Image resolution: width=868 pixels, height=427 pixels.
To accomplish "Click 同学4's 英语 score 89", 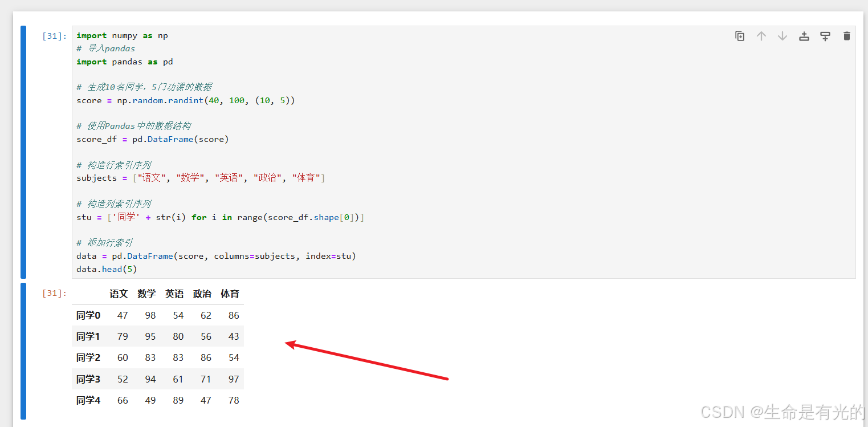I will (178, 400).
